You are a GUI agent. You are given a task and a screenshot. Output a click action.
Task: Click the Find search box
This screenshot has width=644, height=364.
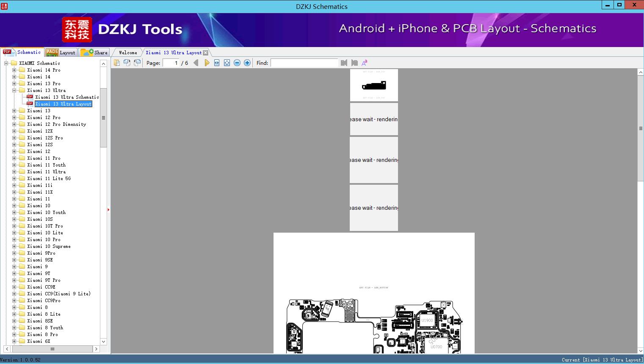(x=304, y=63)
